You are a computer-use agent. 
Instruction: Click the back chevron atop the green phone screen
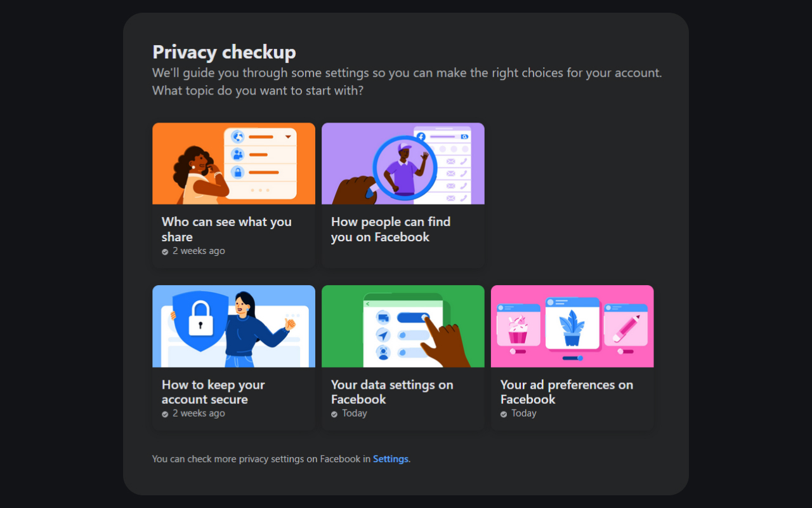[x=367, y=304]
